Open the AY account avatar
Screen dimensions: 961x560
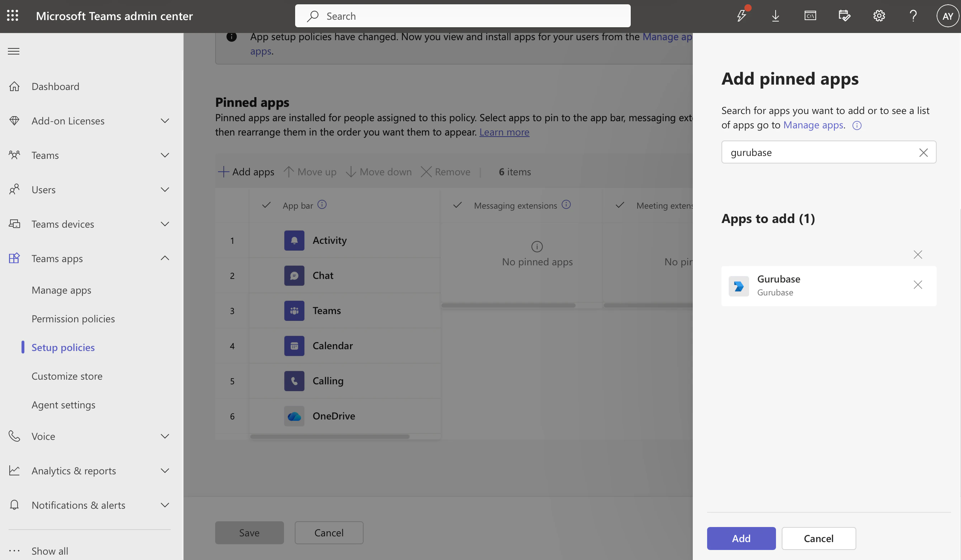(x=948, y=16)
